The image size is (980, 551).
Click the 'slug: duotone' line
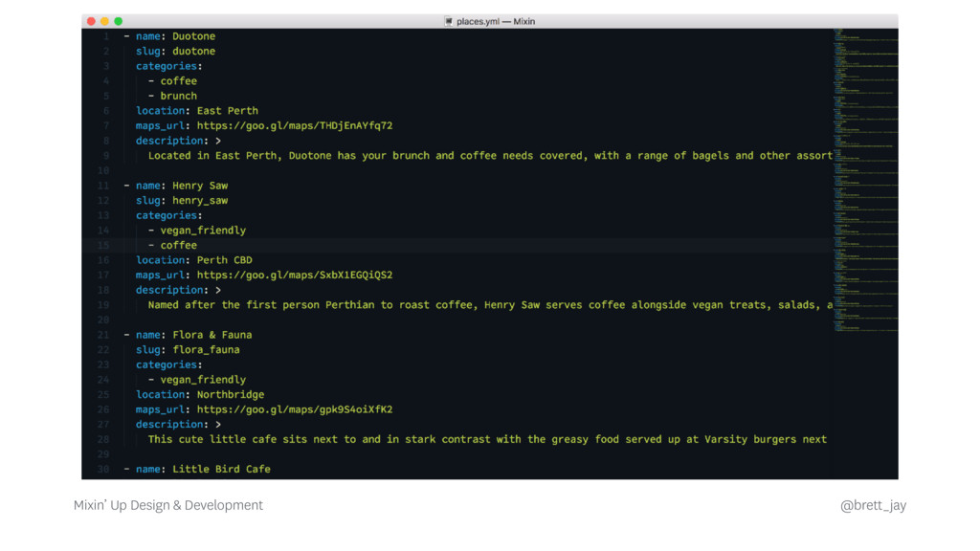176,52
